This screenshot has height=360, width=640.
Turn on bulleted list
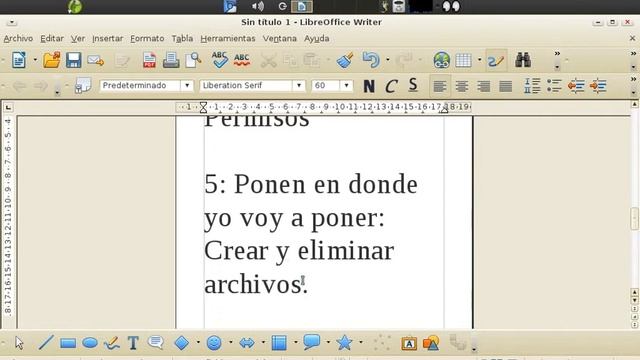[x=554, y=86]
